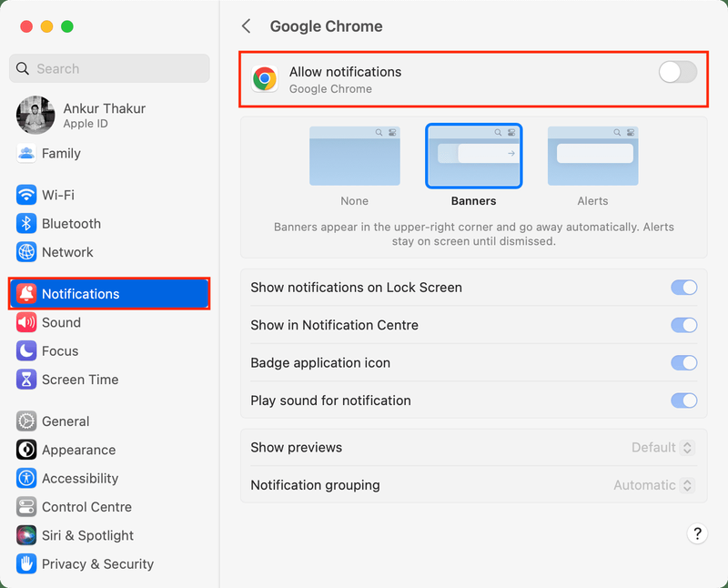Image resolution: width=728 pixels, height=588 pixels.
Task: Open Notification grouping Automatic dropdown
Action: (654, 485)
